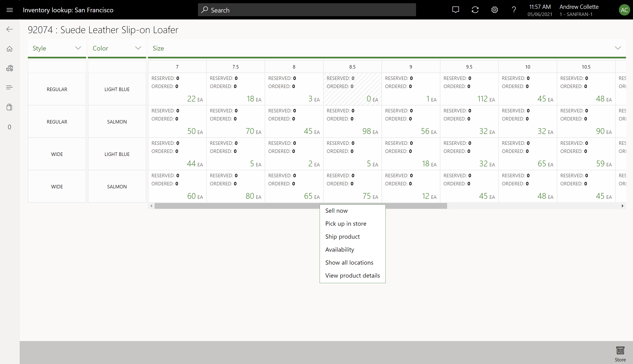This screenshot has height=364, width=633.
Task: Expand the Color filter dropdown
Action: [x=138, y=48]
